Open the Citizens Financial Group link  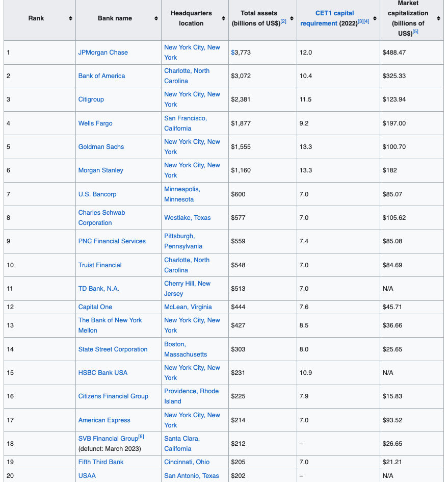113,396
